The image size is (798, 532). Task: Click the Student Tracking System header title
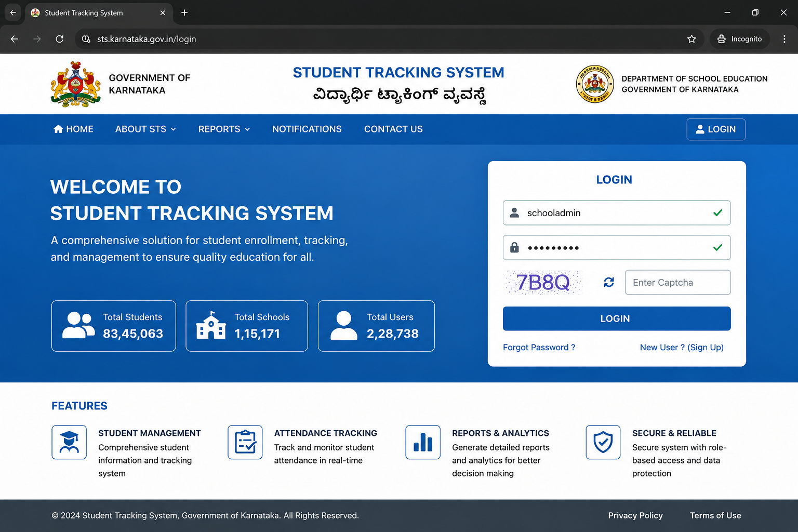[x=398, y=73]
